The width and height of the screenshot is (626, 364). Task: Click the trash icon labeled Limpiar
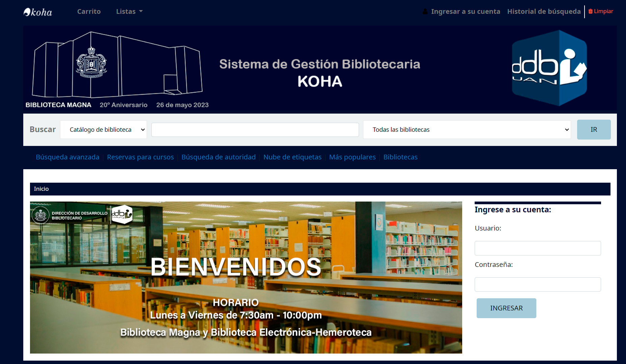click(591, 11)
